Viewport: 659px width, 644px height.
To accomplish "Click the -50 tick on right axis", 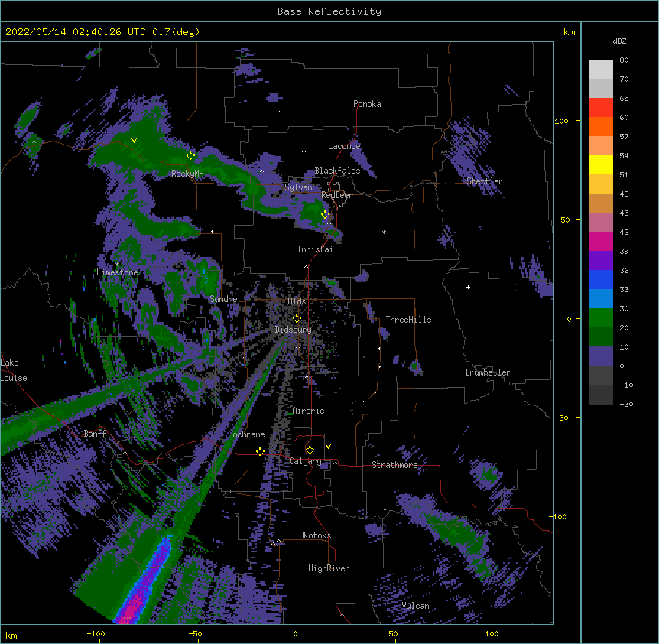I will click(561, 418).
